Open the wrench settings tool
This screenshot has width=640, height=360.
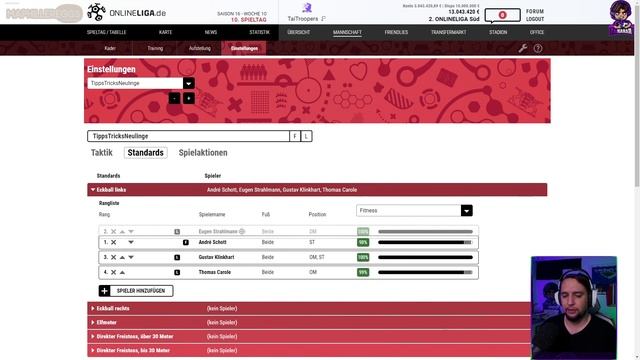(522, 48)
